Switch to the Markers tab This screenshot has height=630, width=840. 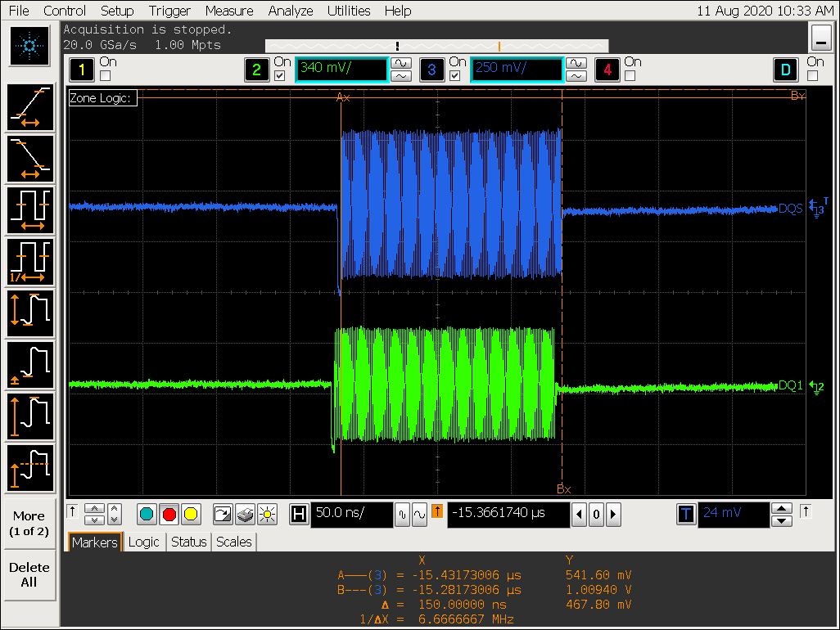(x=95, y=542)
